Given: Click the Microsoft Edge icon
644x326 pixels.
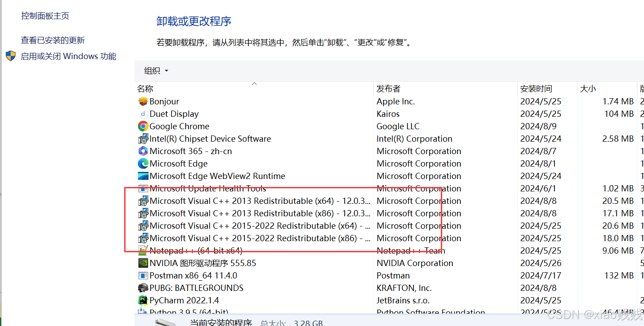Looking at the screenshot, I should (x=143, y=163).
